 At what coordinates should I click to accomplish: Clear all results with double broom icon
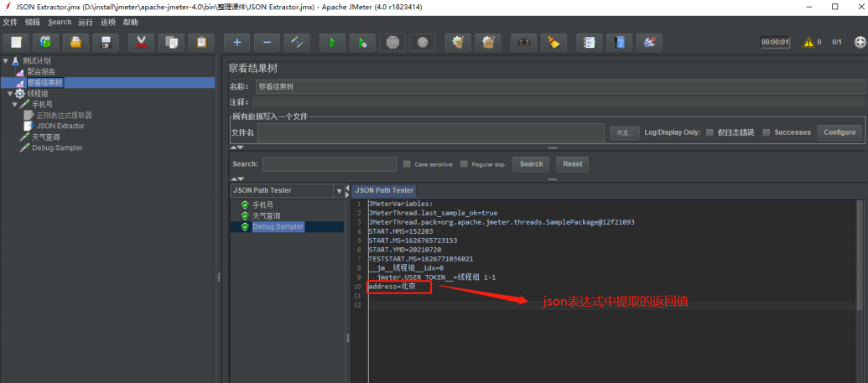488,42
